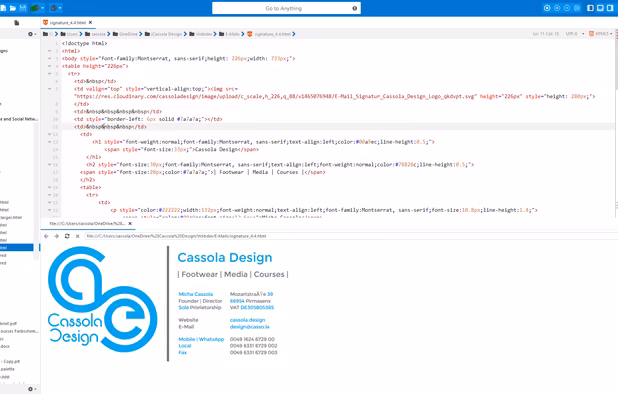Image resolution: width=618 pixels, height=394 pixels.
Task: Collapse the fold marker on line 13 h1
Action: tap(50, 142)
